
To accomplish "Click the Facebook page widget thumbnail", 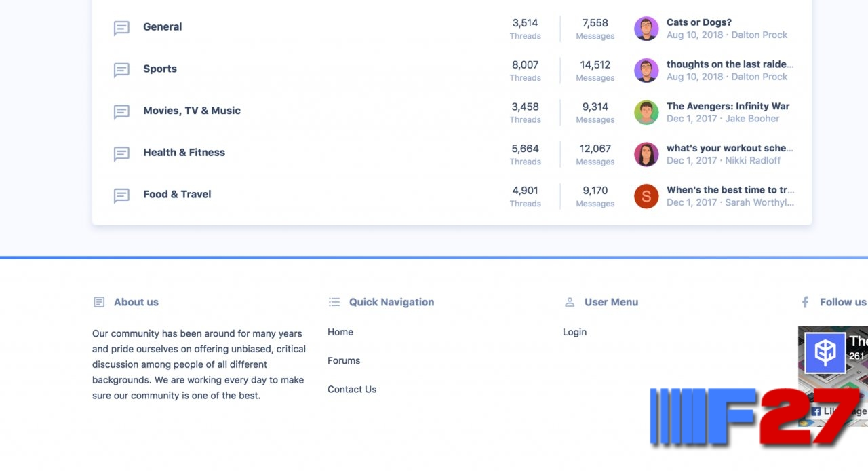I will coord(825,353).
